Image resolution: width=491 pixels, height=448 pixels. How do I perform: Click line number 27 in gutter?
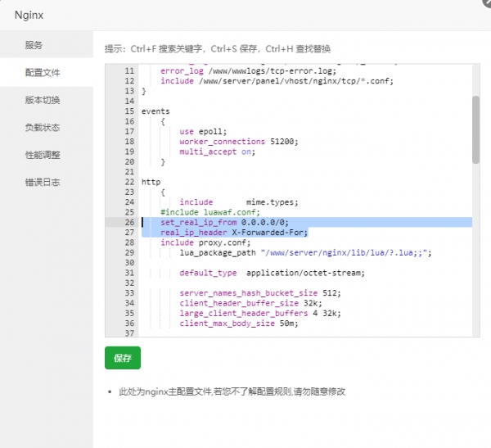[129, 233]
